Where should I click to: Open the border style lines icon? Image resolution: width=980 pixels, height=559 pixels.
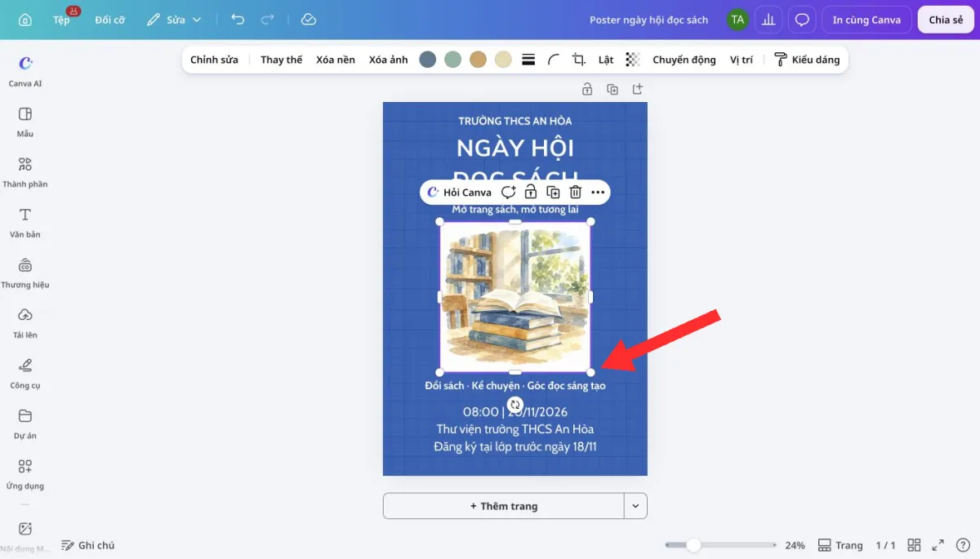(528, 60)
